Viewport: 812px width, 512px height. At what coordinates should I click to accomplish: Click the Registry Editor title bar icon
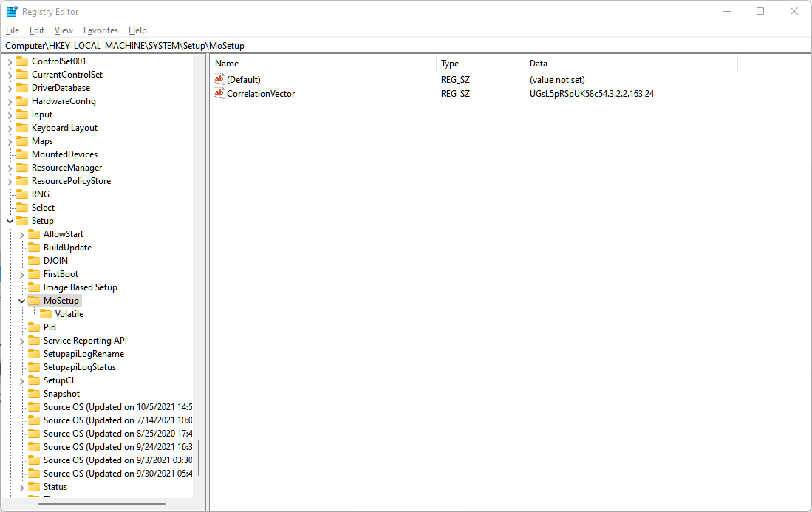coord(11,11)
